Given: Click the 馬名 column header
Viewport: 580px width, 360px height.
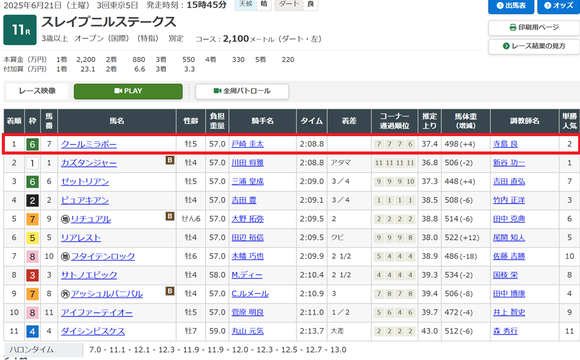Looking at the screenshot, I should (117, 121).
